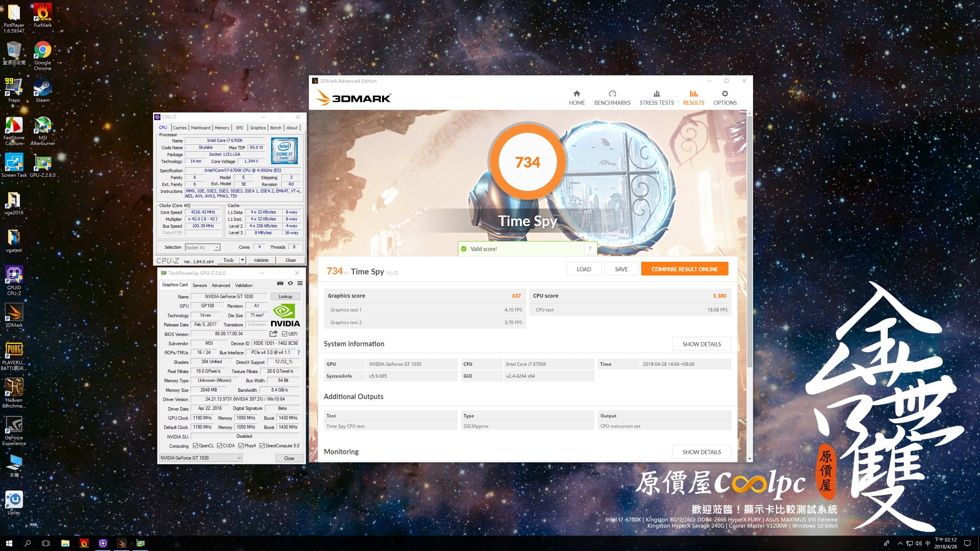The height and width of the screenshot is (551, 980).
Task: Toggle the OpenCL checkbox in GPU-Z
Action: click(x=195, y=445)
